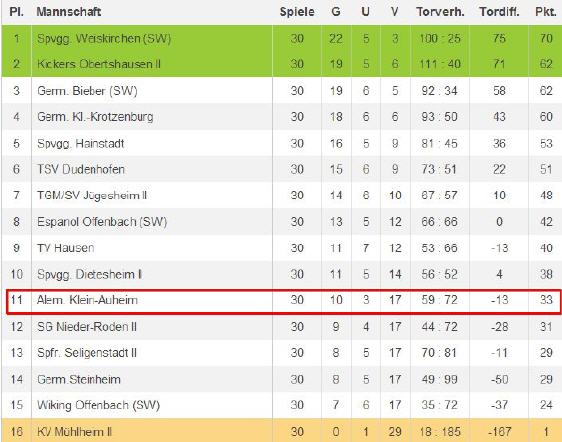The height and width of the screenshot is (442, 562).
Task: Open Wiking Offenbach (SW) team
Action: click(98, 405)
